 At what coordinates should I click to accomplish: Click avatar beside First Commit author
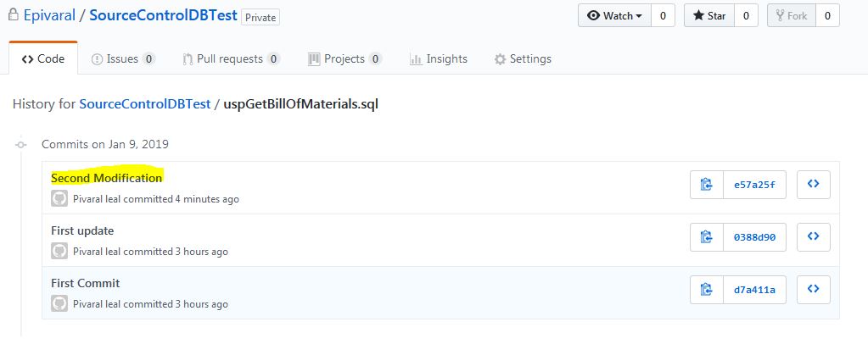click(59, 303)
